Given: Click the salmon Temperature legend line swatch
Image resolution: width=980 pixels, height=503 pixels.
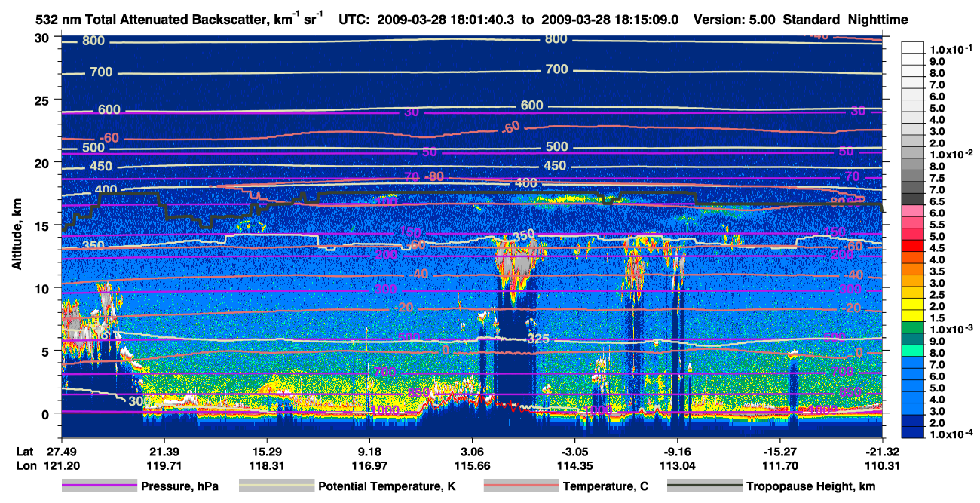Looking at the screenshot, I should click(520, 486).
